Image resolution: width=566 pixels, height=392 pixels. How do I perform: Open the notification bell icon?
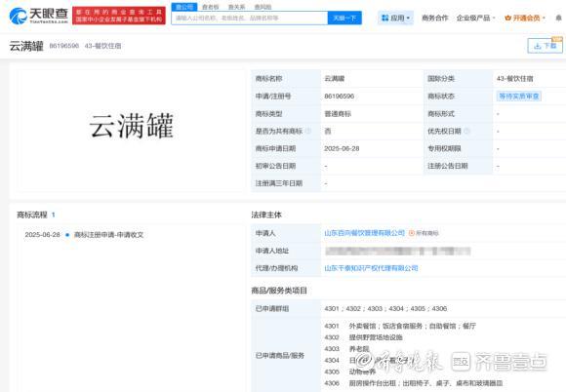(x=558, y=18)
